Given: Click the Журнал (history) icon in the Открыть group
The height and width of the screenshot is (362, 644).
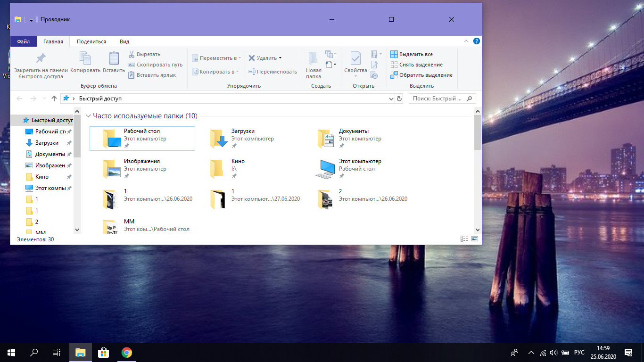Looking at the screenshot, I should 374,75.
